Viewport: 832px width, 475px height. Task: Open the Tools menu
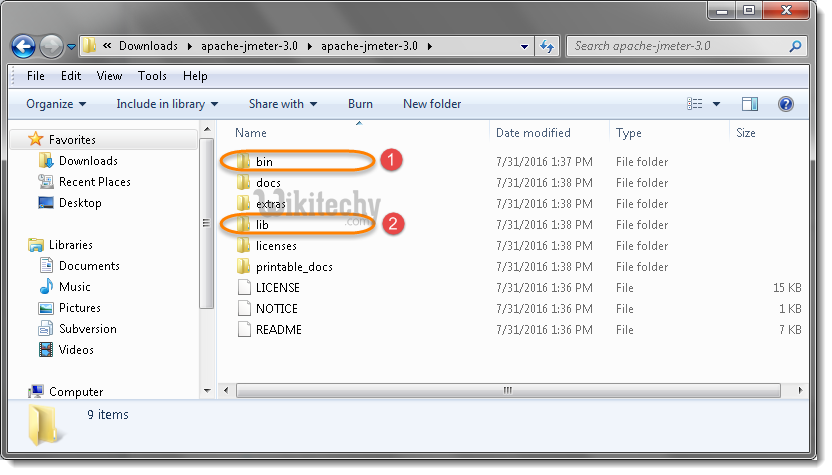[x=152, y=76]
